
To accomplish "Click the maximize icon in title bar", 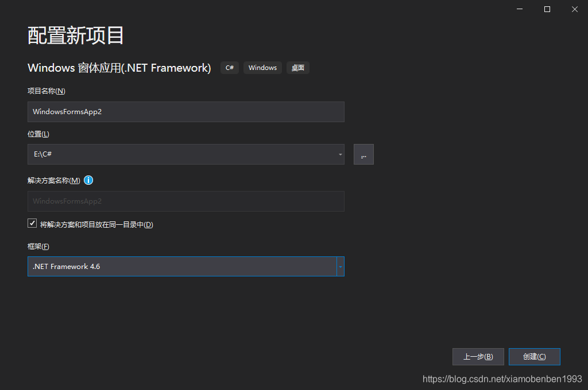I will coord(547,9).
